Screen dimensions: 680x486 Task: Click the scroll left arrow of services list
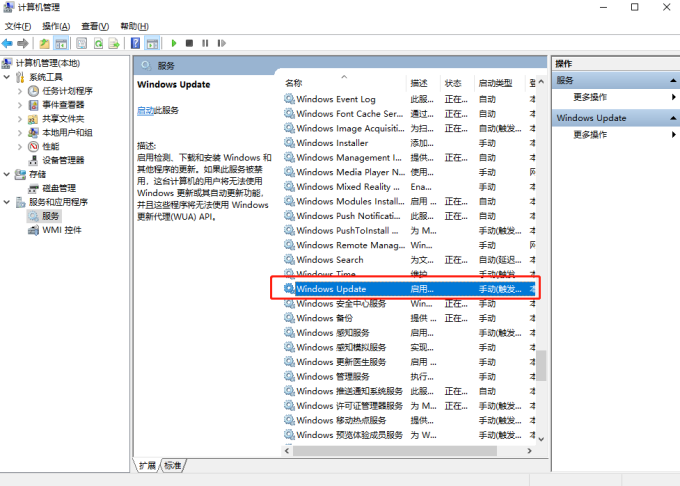coord(287,451)
